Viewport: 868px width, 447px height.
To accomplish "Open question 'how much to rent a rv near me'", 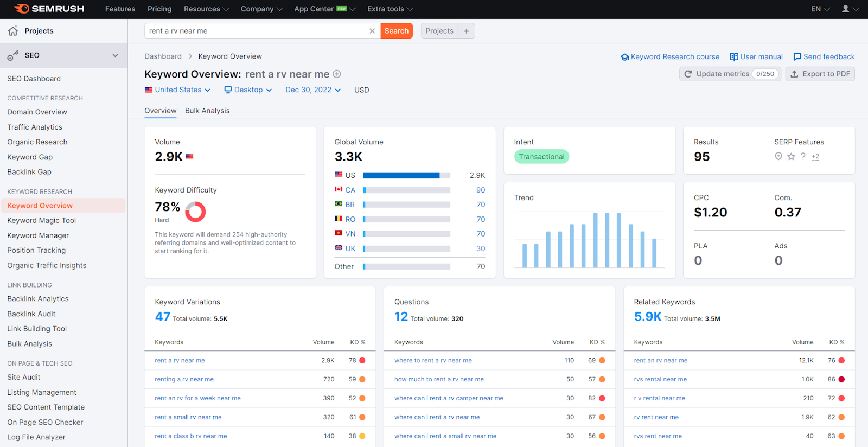I will (439, 379).
